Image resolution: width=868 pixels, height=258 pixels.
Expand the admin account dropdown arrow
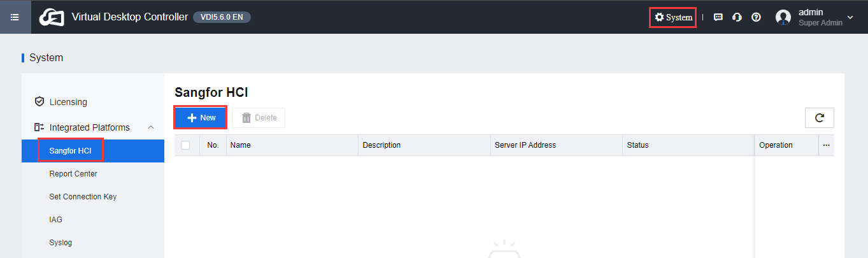pos(850,17)
